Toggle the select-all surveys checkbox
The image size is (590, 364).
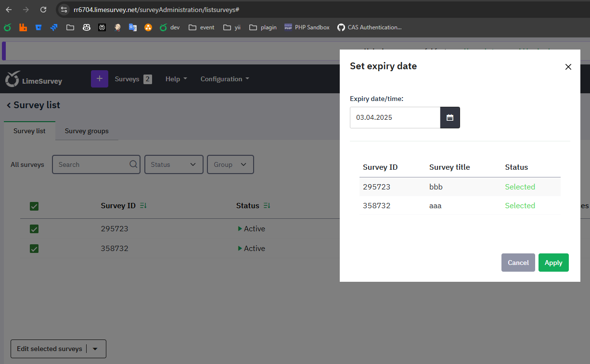click(x=34, y=206)
